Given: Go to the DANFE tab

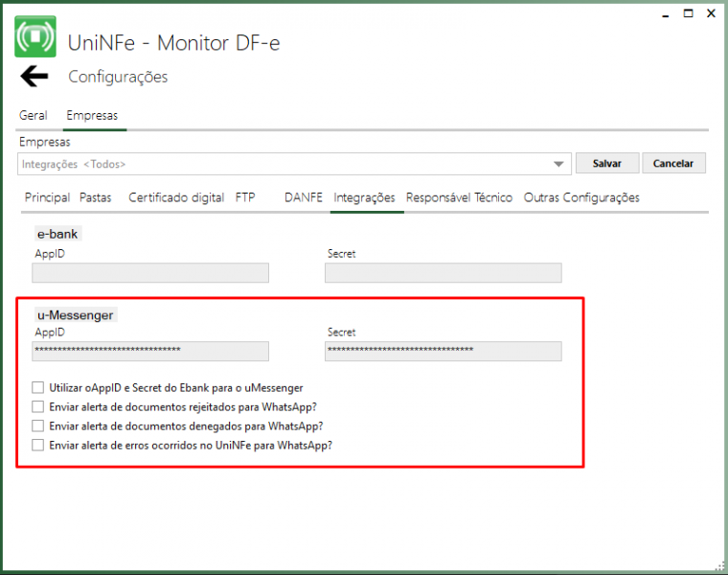Looking at the screenshot, I should point(304,197).
